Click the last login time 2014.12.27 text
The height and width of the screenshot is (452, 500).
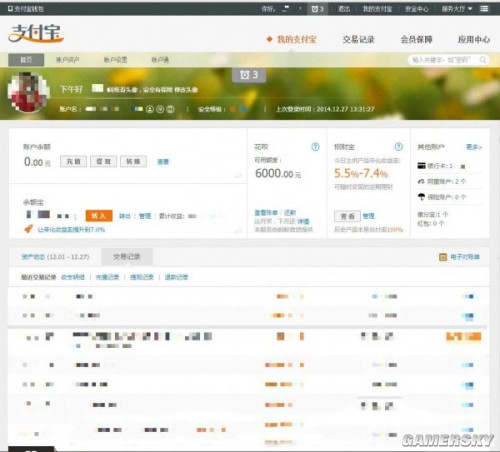pos(325,109)
